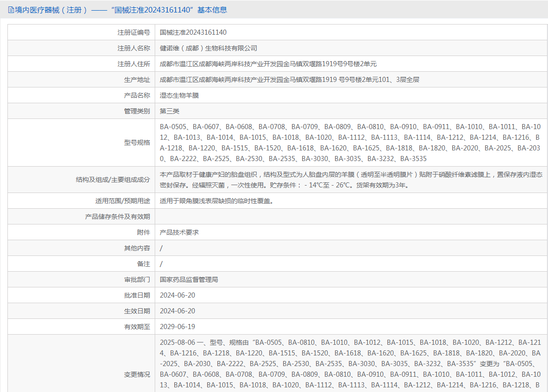
Task: Click the 批准日期 row label
Action: pos(137,295)
